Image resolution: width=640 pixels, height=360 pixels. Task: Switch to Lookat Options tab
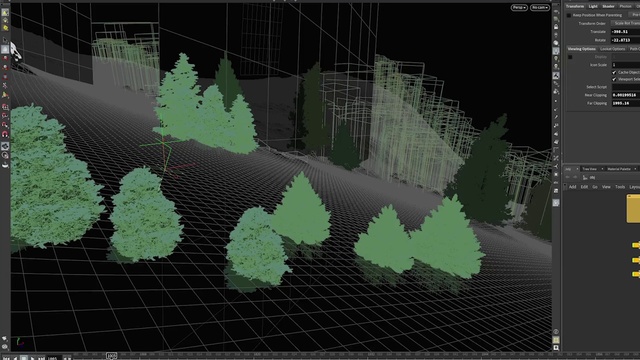pyautogui.click(x=613, y=49)
